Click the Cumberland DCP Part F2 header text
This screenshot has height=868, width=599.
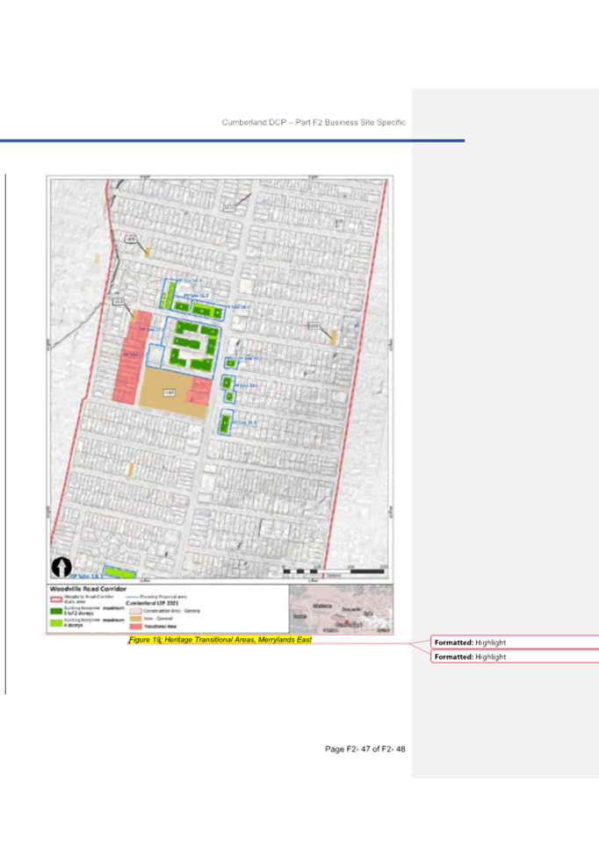tap(314, 122)
